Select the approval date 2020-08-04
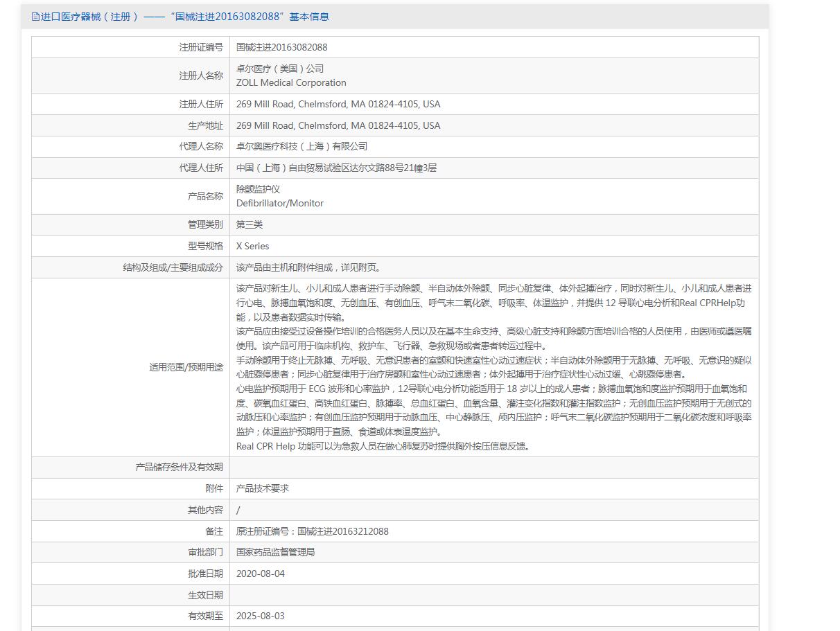 coord(261,574)
